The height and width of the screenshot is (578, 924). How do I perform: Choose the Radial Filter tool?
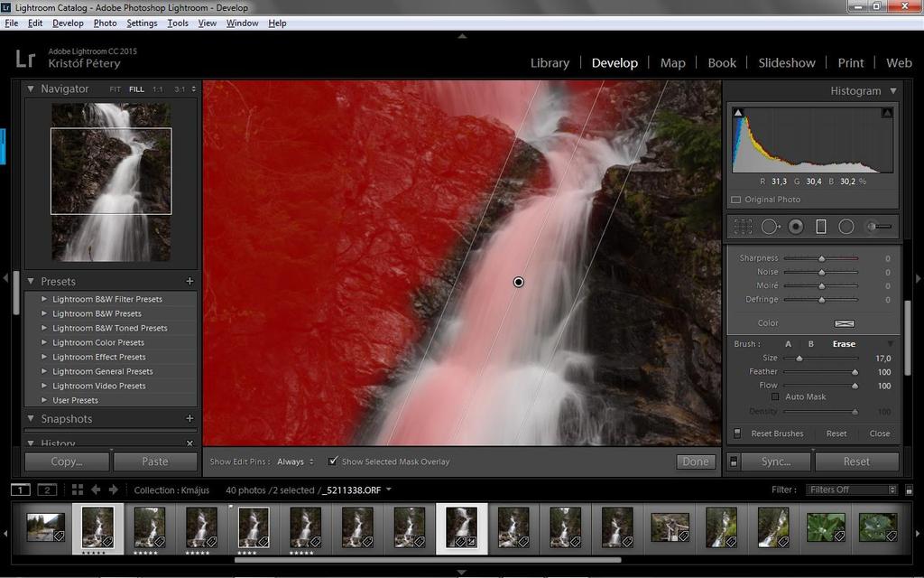pyautogui.click(x=846, y=227)
